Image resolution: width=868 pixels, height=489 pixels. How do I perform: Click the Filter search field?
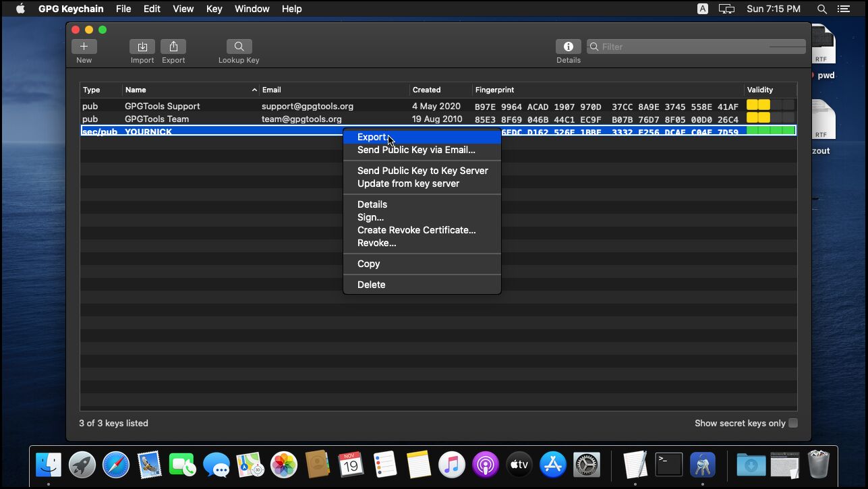tap(695, 47)
